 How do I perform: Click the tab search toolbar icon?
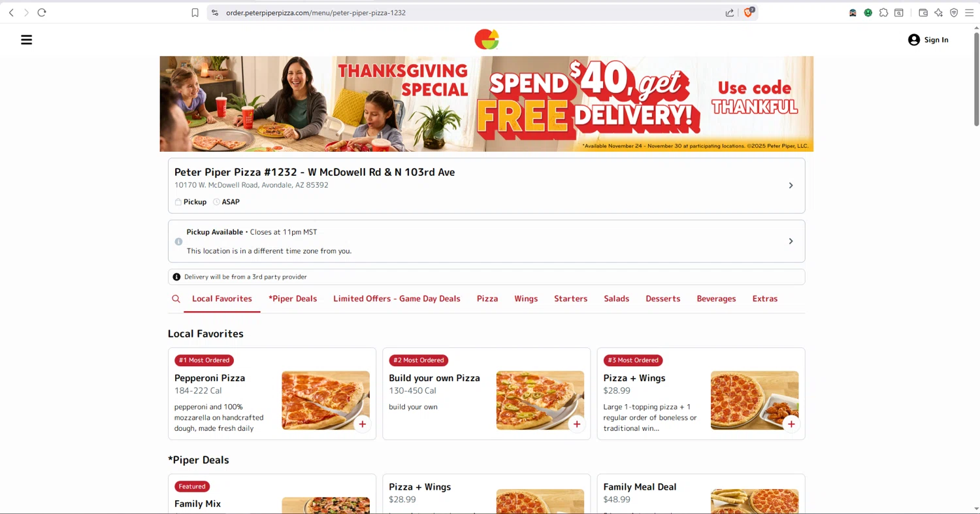tap(899, 12)
